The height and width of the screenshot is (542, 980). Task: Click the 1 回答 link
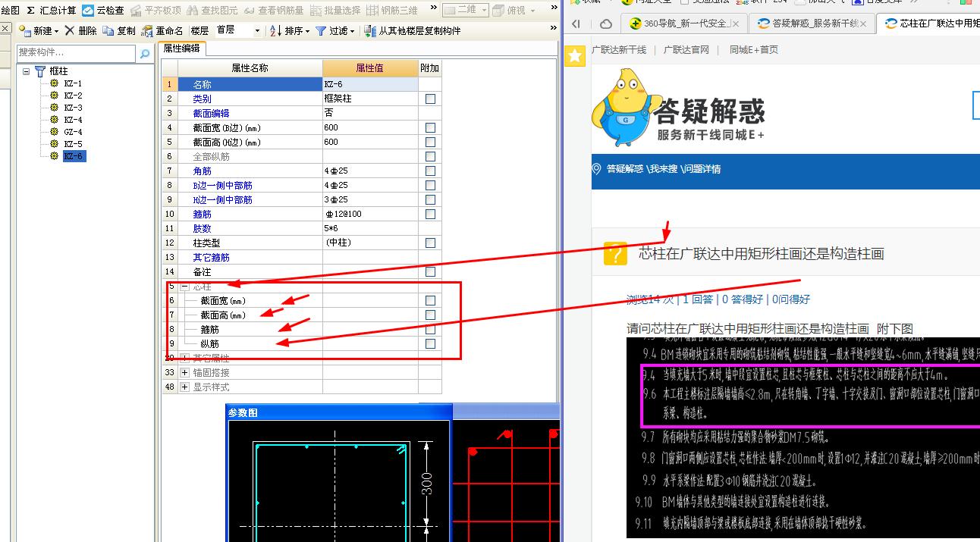[698, 299]
